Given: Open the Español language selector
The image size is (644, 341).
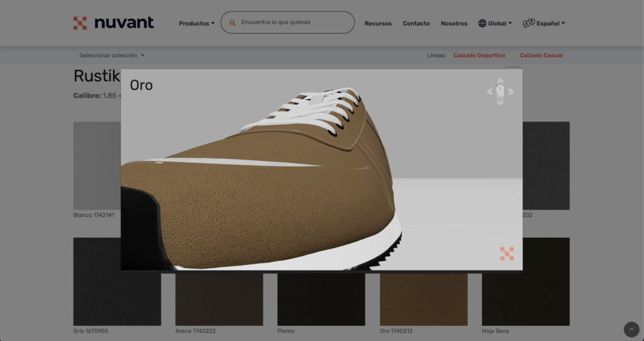Looking at the screenshot, I should (544, 23).
